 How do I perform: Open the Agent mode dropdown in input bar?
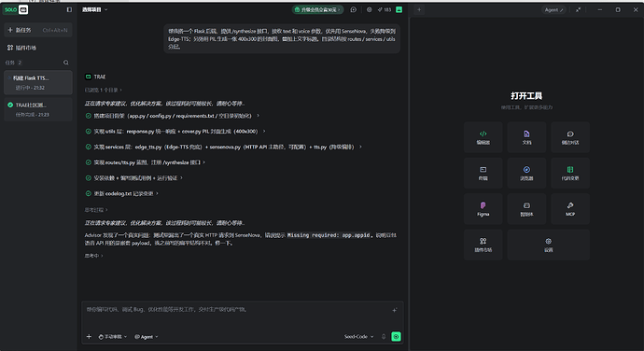click(147, 337)
